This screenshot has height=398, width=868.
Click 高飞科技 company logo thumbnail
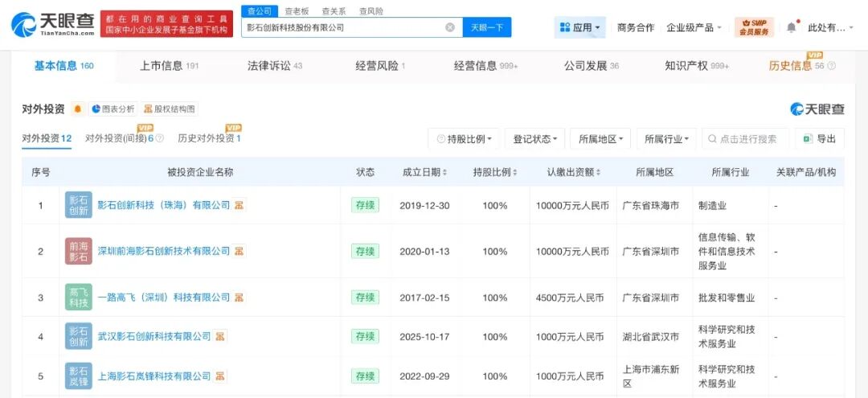pos(79,297)
